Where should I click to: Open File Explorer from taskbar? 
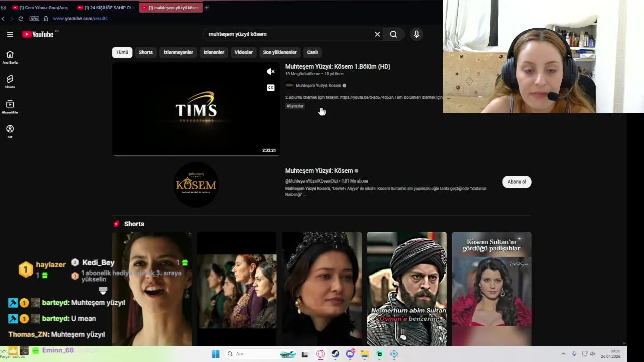pyautogui.click(x=365, y=354)
